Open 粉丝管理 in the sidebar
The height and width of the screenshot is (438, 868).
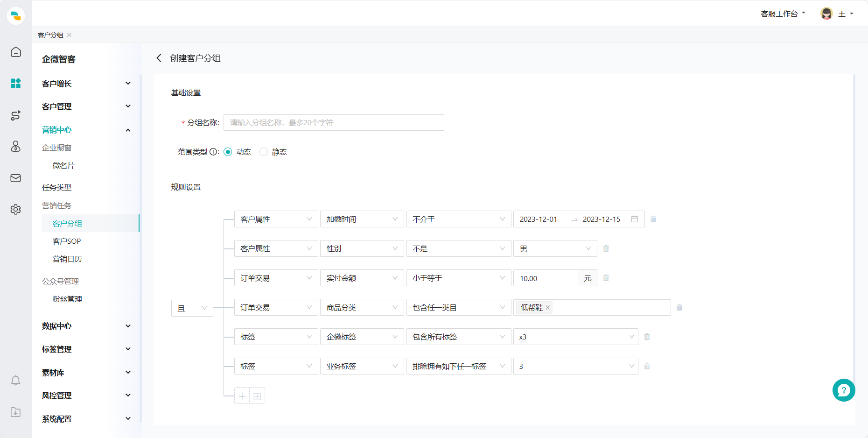[67, 299]
